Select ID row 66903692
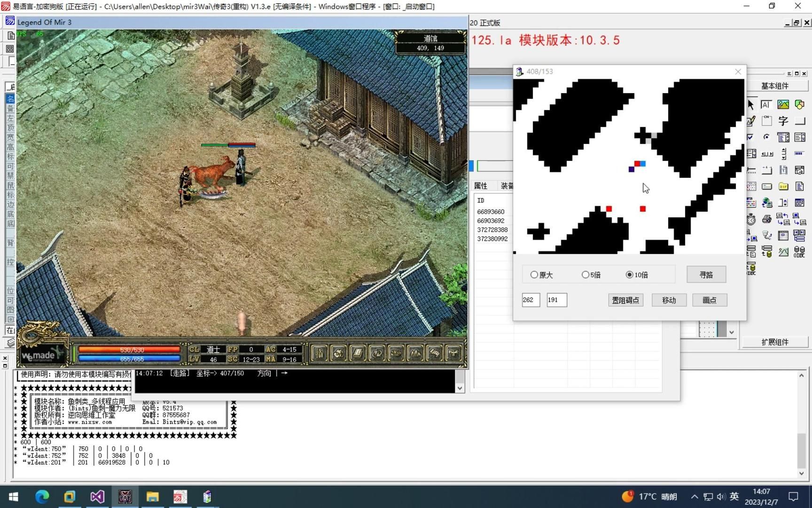This screenshot has width=812, height=508. [x=491, y=221]
